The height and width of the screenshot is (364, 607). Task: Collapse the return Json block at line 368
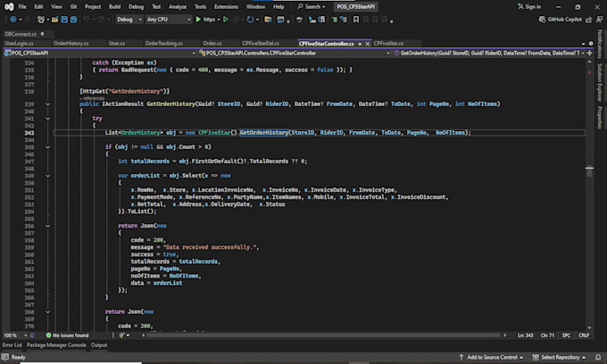tap(47, 311)
